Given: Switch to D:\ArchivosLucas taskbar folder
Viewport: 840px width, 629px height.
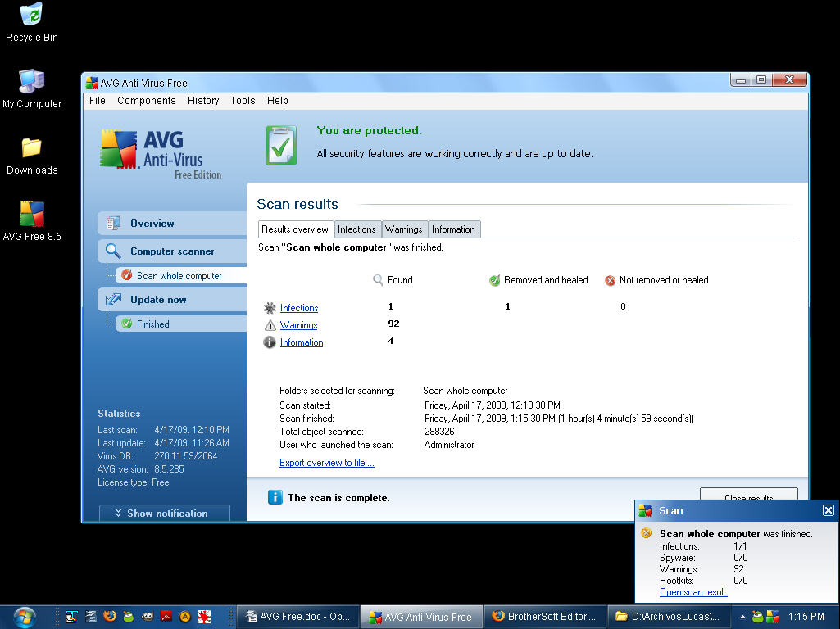Looking at the screenshot, I should coord(668,617).
